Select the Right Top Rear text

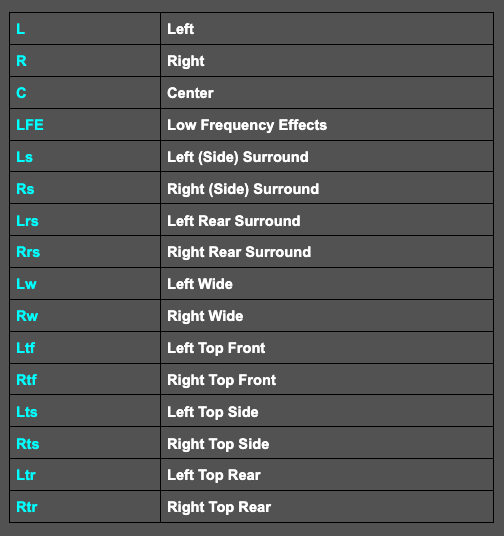click(x=219, y=507)
